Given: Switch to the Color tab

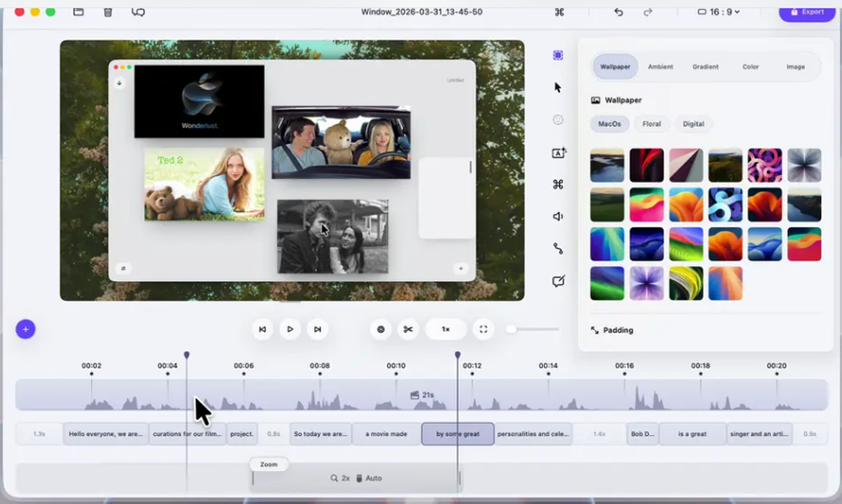Looking at the screenshot, I should [x=750, y=66].
